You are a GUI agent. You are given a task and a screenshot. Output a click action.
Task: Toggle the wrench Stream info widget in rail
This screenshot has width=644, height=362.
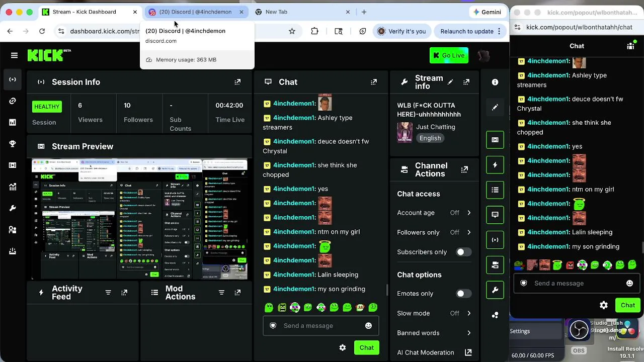pos(495,290)
